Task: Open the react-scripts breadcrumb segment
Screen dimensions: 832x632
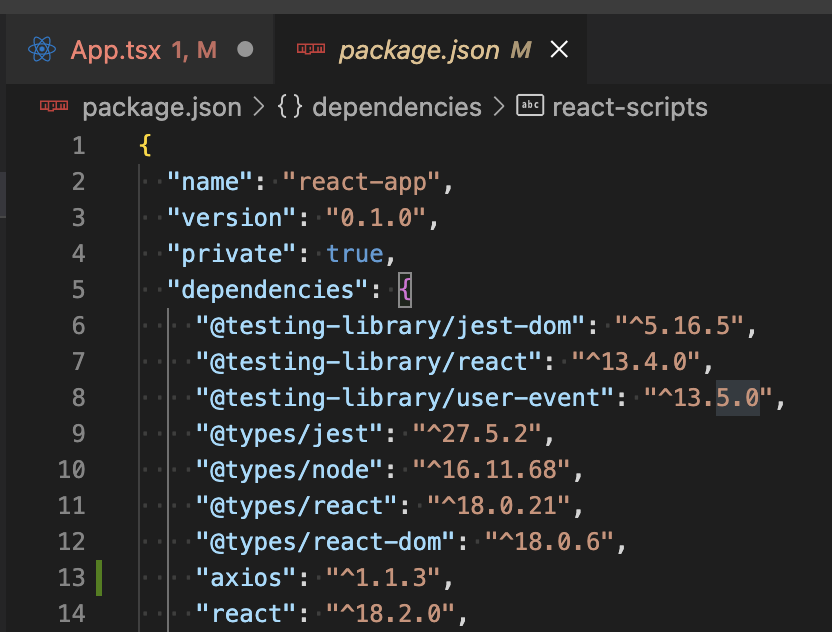Action: 630,107
